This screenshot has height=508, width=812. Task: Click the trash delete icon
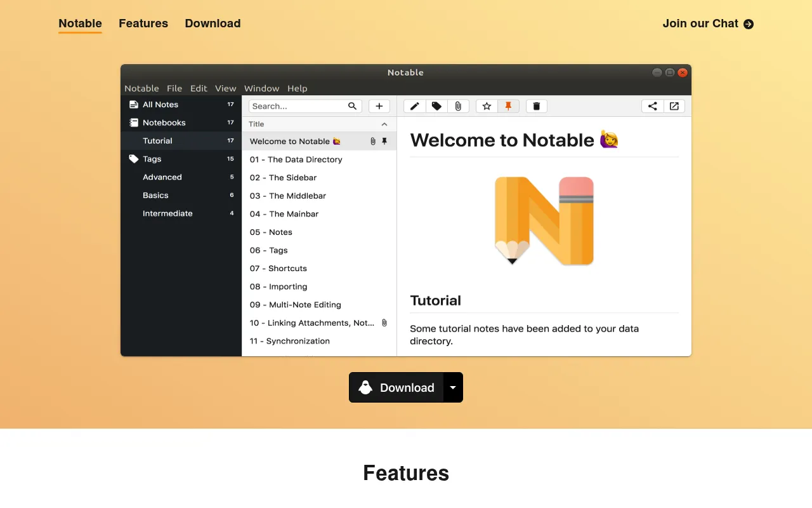pos(536,106)
